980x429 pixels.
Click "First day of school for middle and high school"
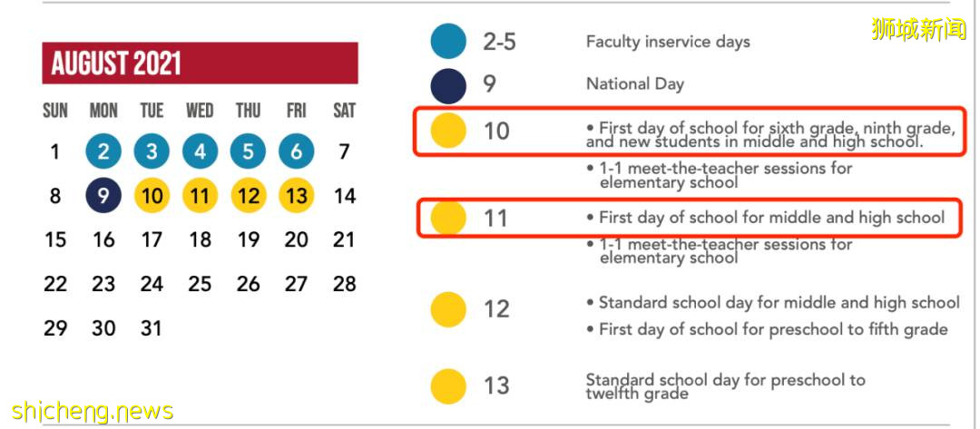pyautogui.click(x=771, y=218)
